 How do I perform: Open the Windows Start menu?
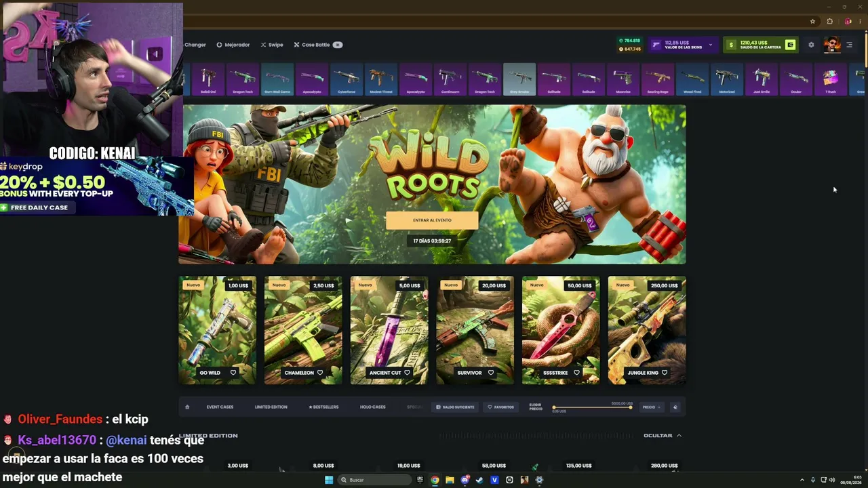coord(329,480)
